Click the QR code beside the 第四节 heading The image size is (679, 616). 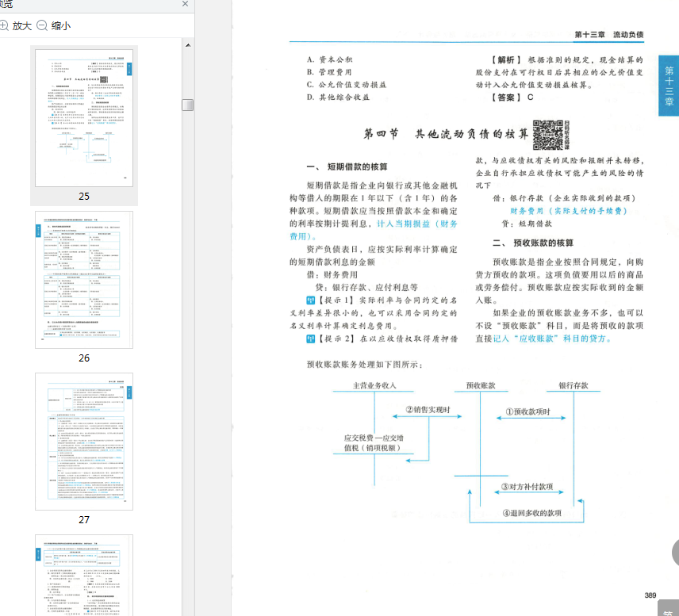547,135
